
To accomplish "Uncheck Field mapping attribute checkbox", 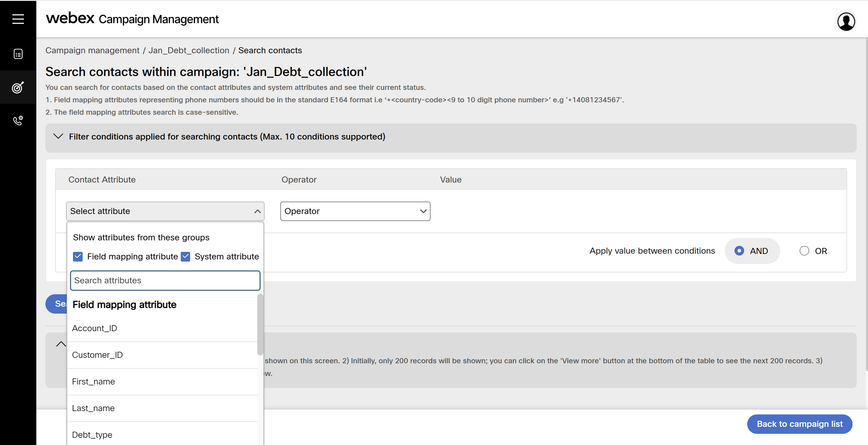I will [78, 257].
